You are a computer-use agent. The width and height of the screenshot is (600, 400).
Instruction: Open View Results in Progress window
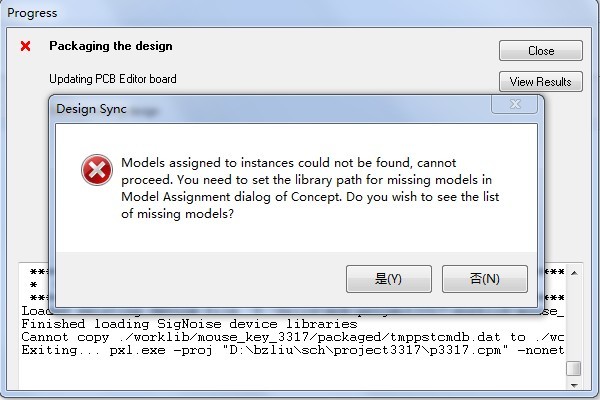click(540, 81)
